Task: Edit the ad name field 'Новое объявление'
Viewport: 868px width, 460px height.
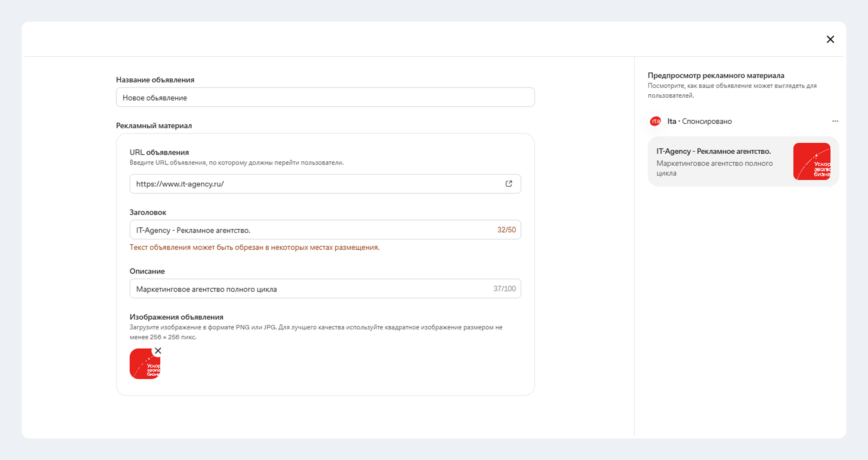Action: pos(325,97)
